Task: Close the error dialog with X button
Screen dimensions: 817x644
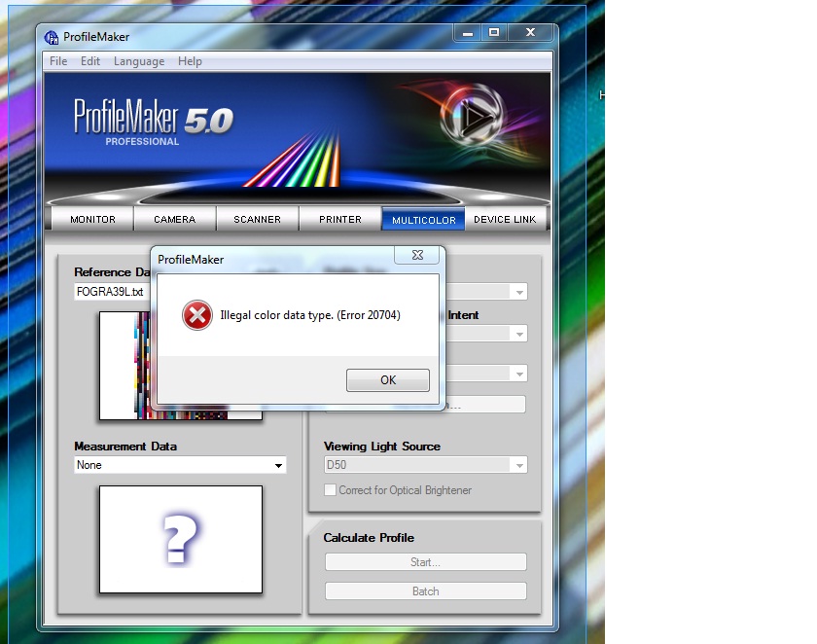Action: tap(417, 255)
